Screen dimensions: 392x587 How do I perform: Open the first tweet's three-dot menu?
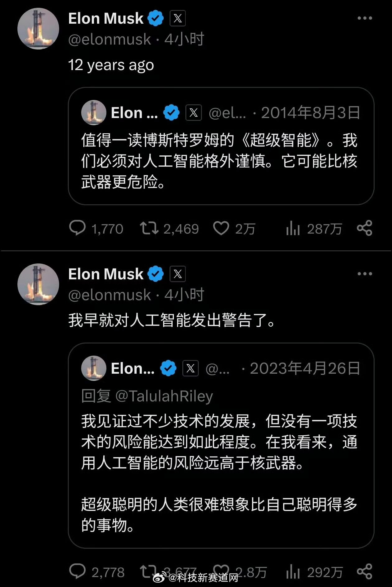(365, 18)
